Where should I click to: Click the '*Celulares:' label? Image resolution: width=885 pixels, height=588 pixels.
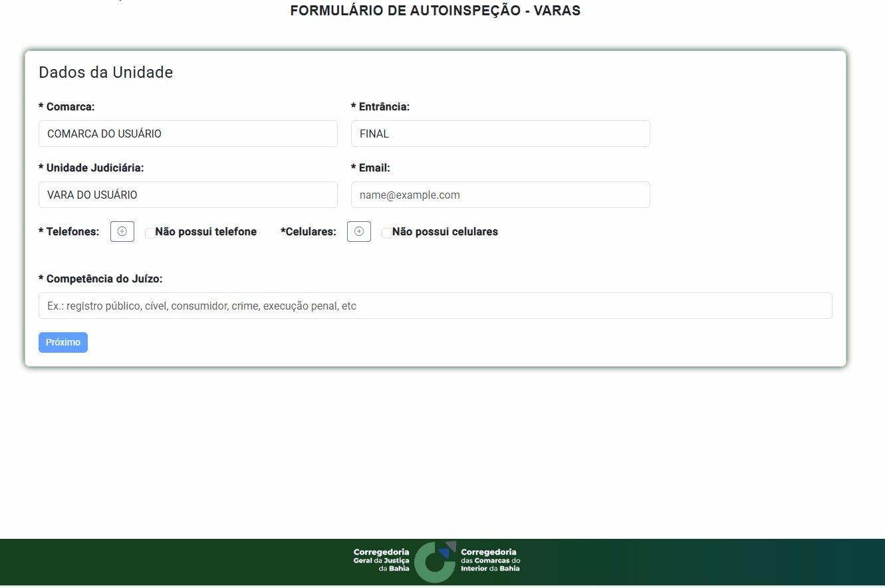[x=309, y=232]
